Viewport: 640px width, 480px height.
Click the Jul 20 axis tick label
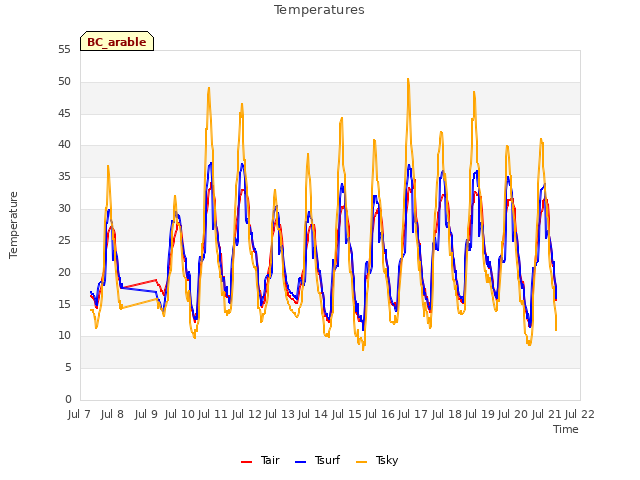click(513, 414)
